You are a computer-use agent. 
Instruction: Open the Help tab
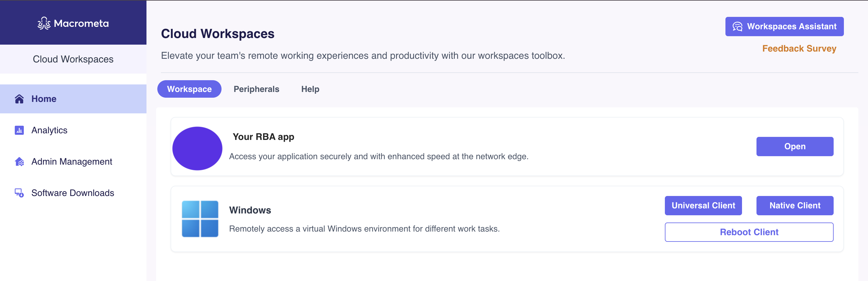click(310, 89)
